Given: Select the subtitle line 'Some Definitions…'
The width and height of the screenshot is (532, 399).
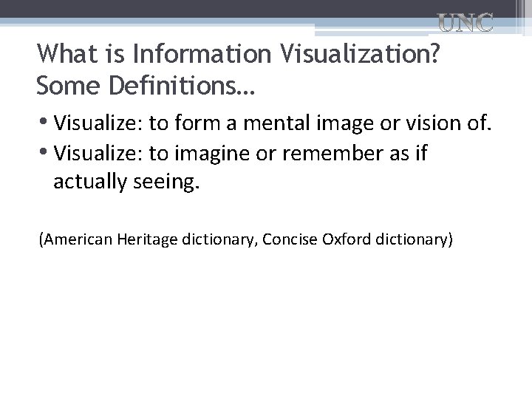Looking at the screenshot, I should click(146, 85).
